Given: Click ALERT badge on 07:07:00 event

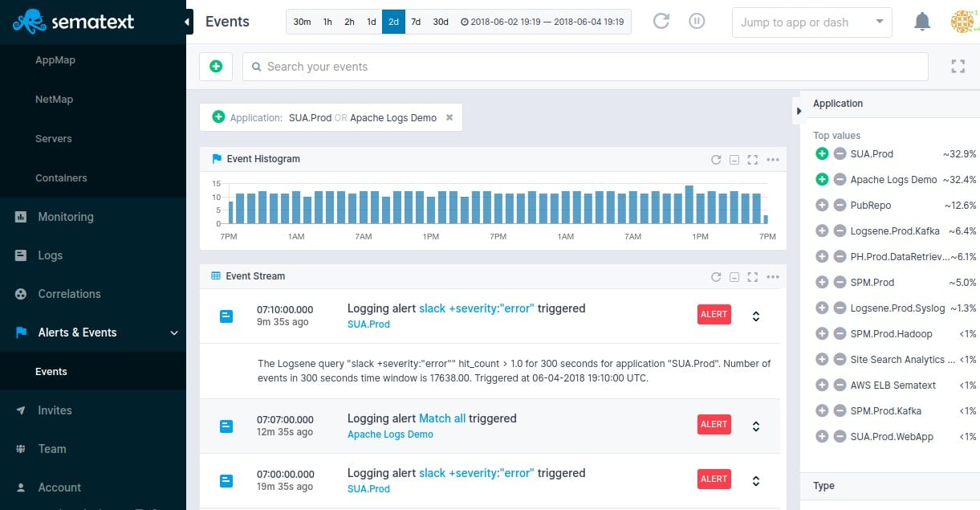Looking at the screenshot, I should pos(714,424).
